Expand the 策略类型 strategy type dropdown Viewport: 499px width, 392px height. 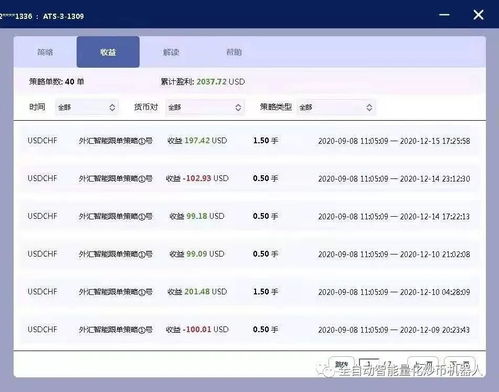336,107
